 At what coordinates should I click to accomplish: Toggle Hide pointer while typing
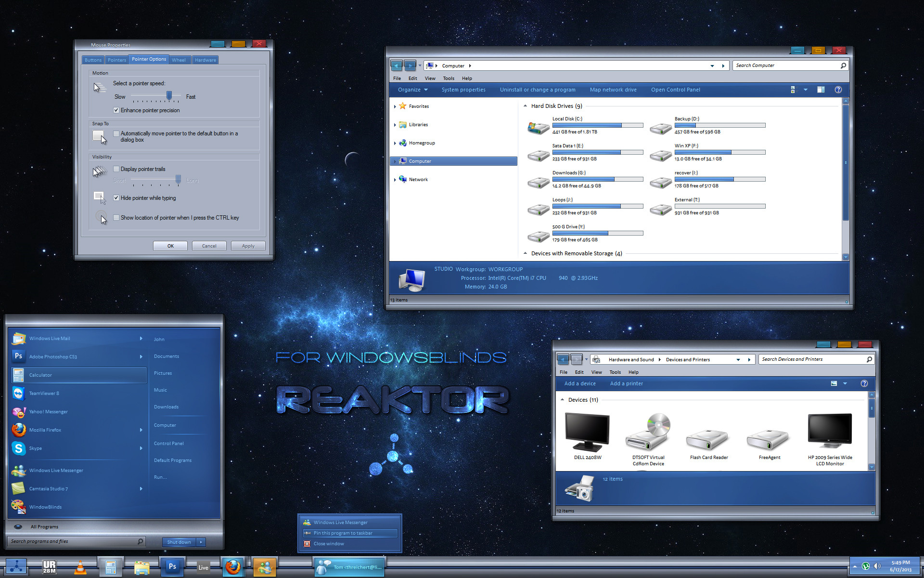click(x=116, y=198)
